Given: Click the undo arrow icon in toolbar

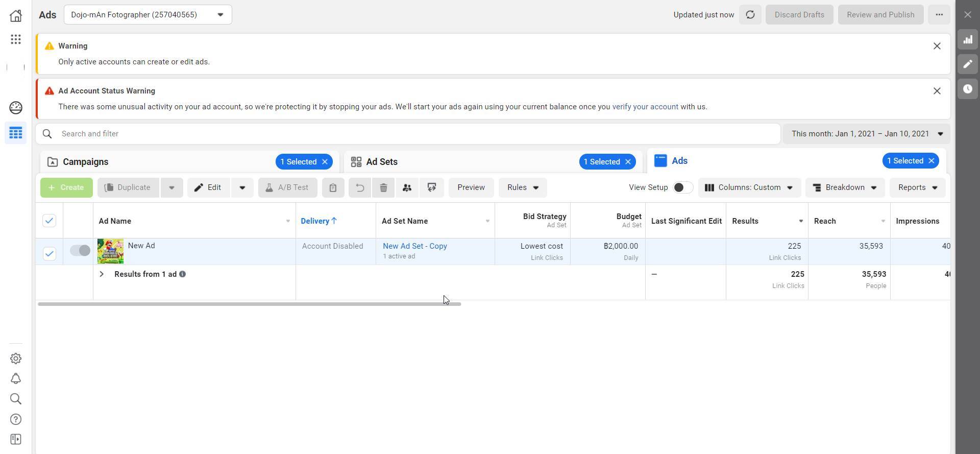Looking at the screenshot, I should point(360,187).
